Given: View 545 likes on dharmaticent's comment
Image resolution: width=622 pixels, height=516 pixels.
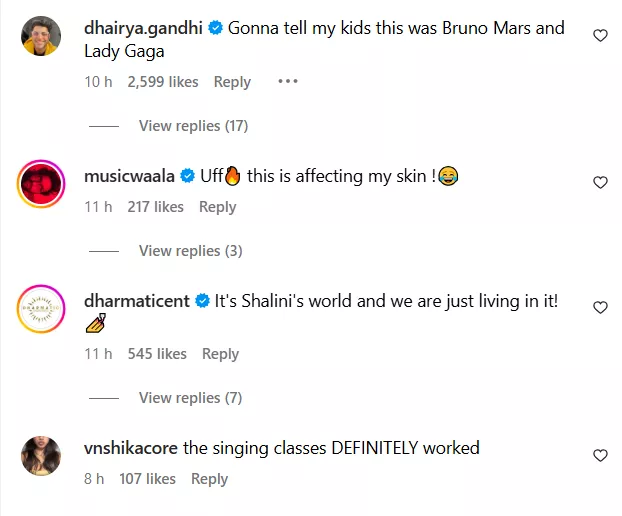Looking at the screenshot, I should coord(157,354).
